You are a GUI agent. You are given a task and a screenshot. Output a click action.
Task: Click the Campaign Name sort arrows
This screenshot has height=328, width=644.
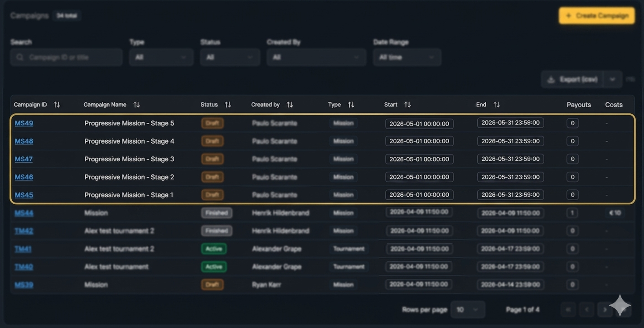click(x=136, y=105)
